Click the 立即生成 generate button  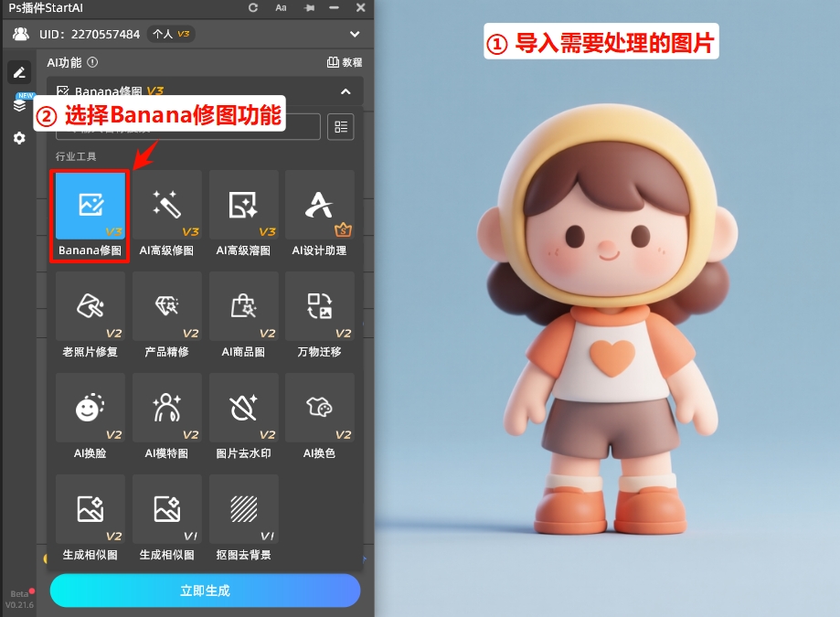pyautogui.click(x=205, y=590)
